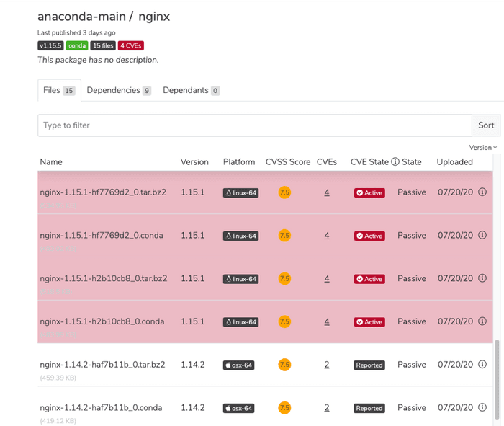504x426 pixels.
Task: Click linux-64 badge on hf7769d2_0.tar.bz2 row
Action: click(x=240, y=192)
